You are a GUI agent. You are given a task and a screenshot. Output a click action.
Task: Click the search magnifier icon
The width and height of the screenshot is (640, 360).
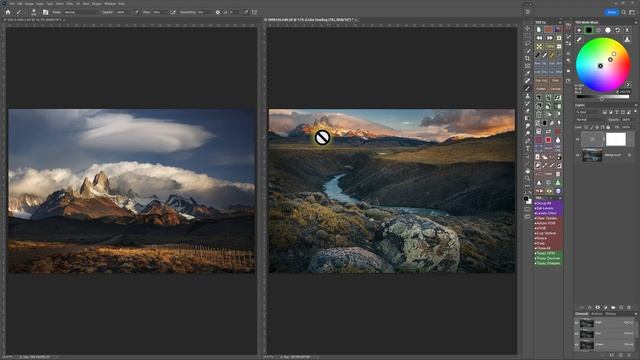tap(624, 12)
